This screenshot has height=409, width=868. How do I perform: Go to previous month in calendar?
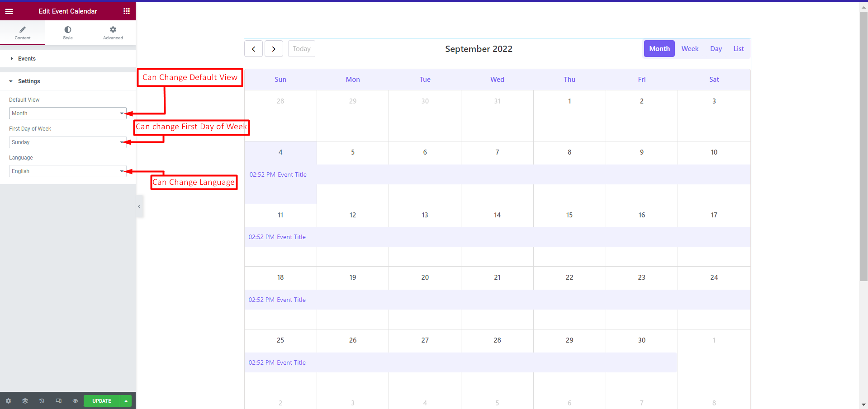pyautogui.click(x=254, y=49)
